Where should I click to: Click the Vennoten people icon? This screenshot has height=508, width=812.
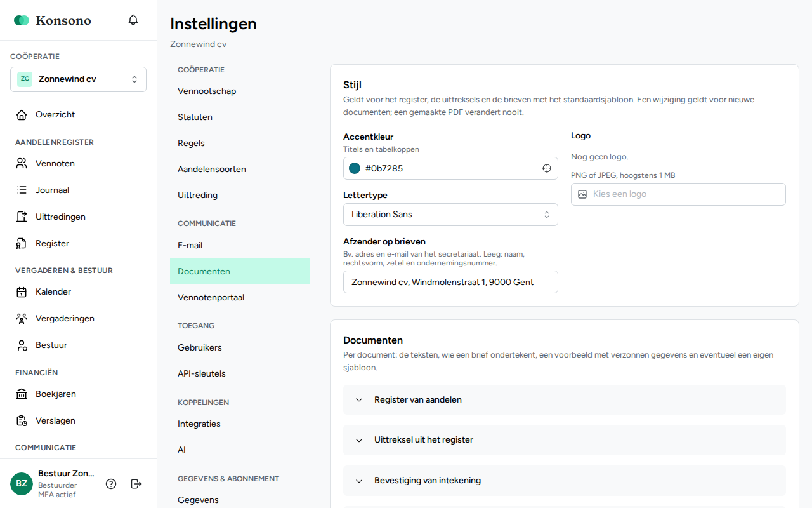[x=22, y=164]
